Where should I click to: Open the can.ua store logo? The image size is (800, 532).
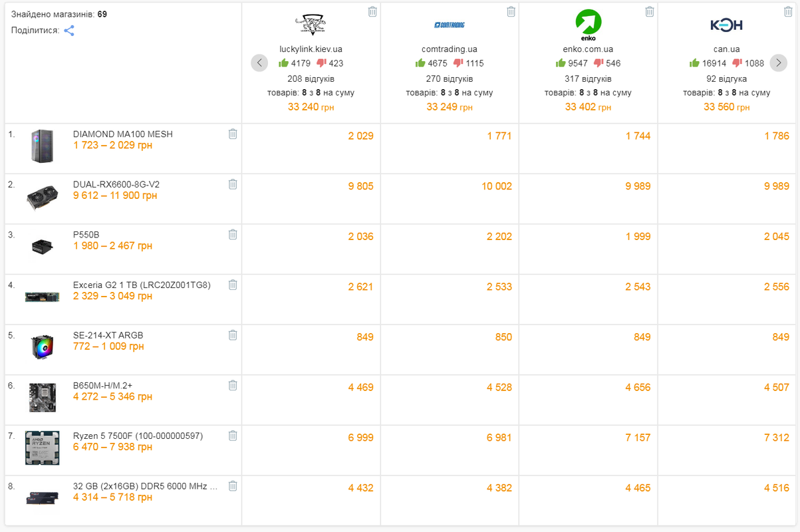[726, 25]
